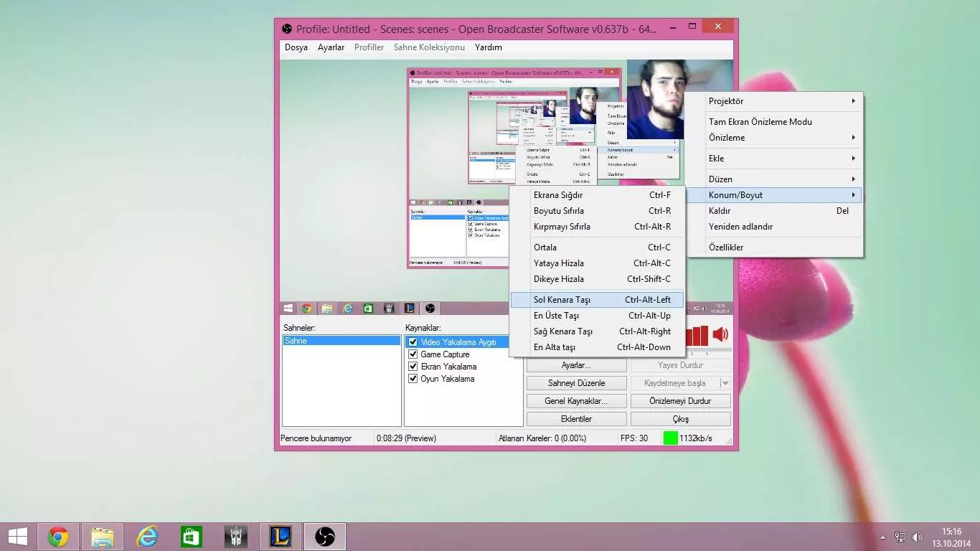
Task: Uncheck the Video Yakalama Aygıtı source
Action: (x=413, y=342)
